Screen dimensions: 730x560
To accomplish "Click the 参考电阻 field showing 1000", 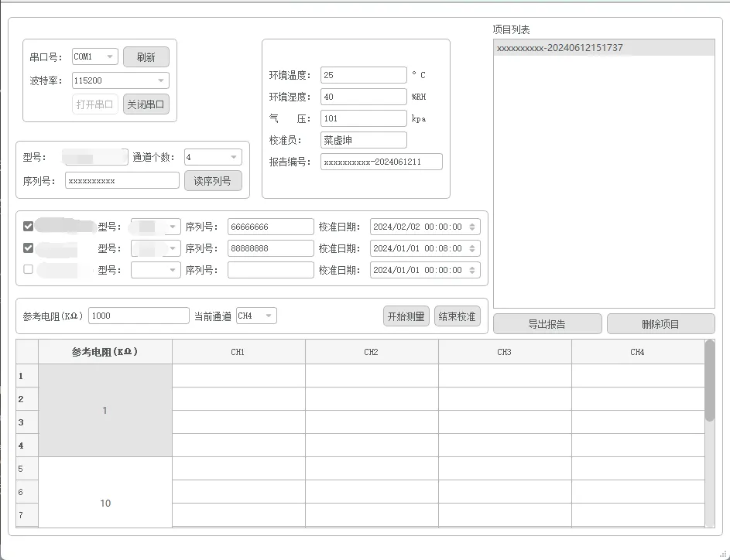I will (139, 316).
